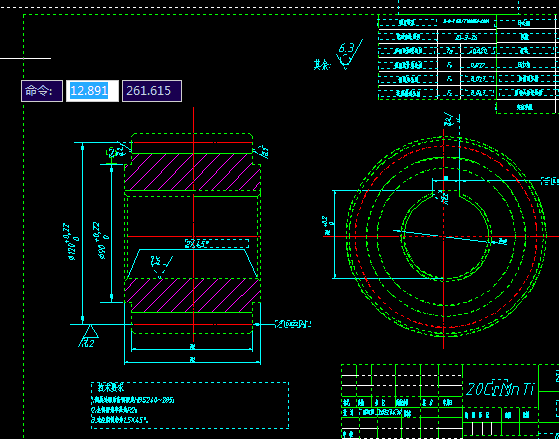Click the 6.3 surface roughness symbol

coord(349,54)
